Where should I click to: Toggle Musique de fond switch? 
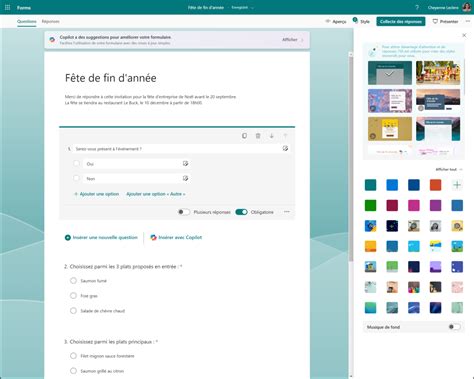(x=454, y=327)
